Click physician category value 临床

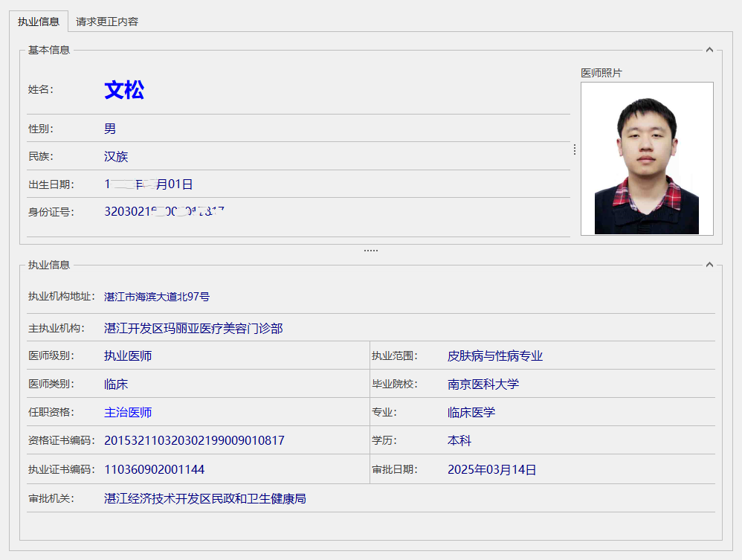click(x=116, y=384)
